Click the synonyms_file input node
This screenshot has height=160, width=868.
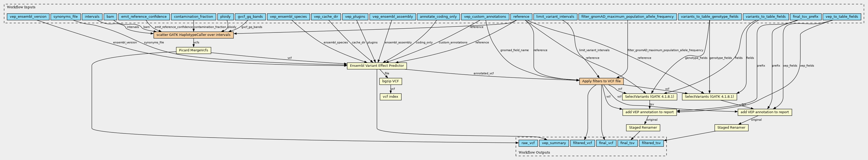pyautogui.click(x=66, y=17)
